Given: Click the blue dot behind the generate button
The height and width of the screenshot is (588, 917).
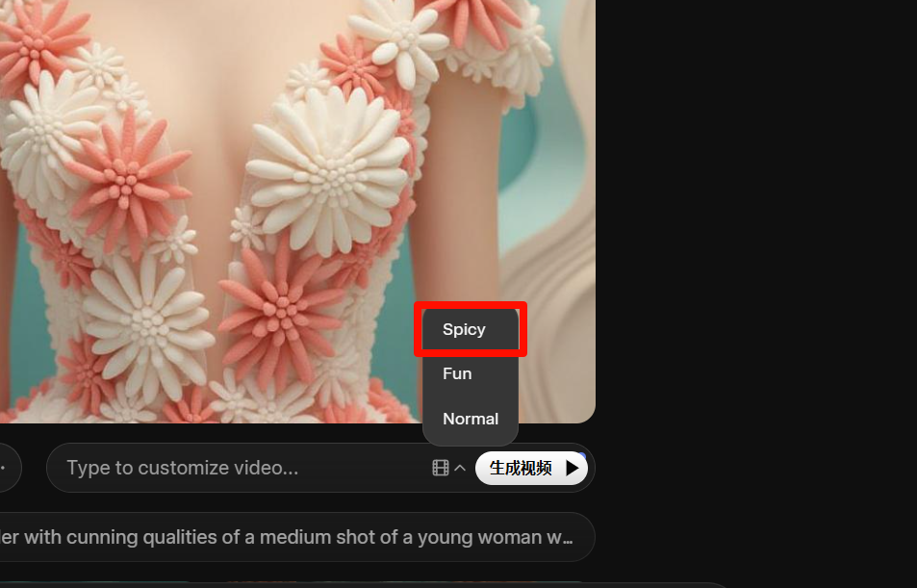Looking at the screenshot, I should tap(581, 455).
